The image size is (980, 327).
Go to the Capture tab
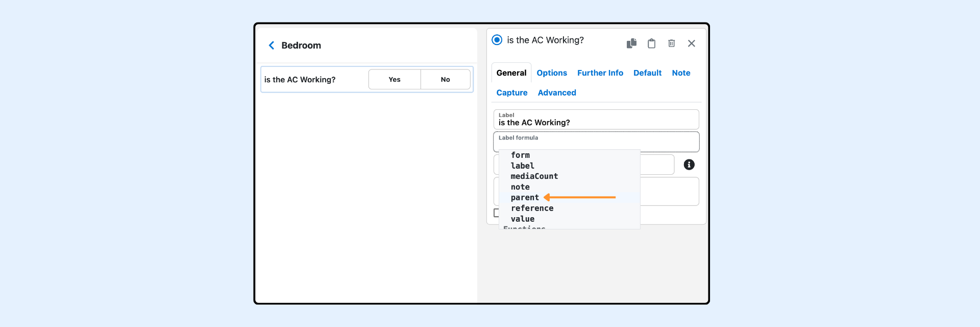(x=511, y=93)
